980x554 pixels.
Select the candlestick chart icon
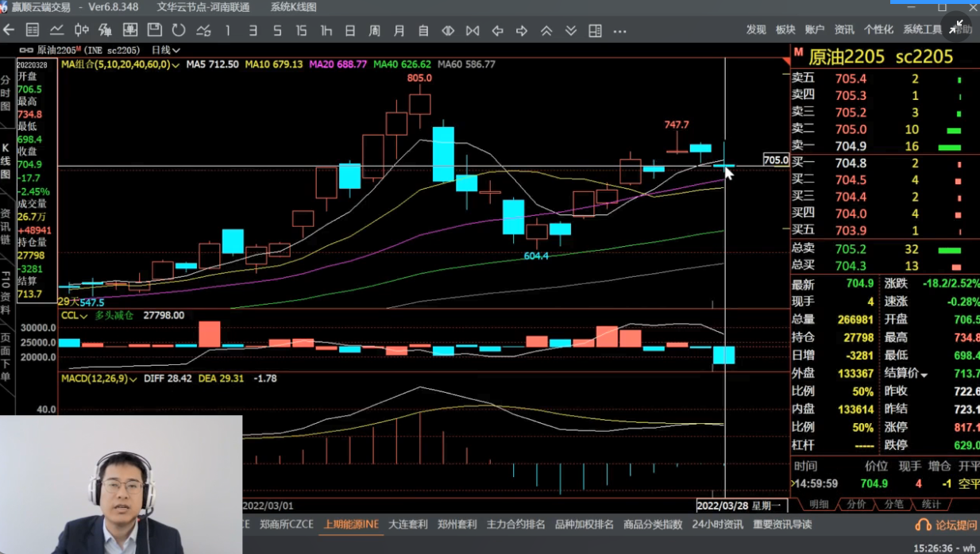pyautogui.click(x=81, y=30)
